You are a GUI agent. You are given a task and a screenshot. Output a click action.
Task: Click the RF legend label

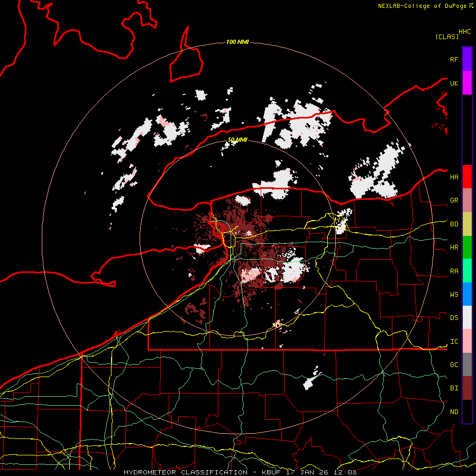click(x=454, y=59)
